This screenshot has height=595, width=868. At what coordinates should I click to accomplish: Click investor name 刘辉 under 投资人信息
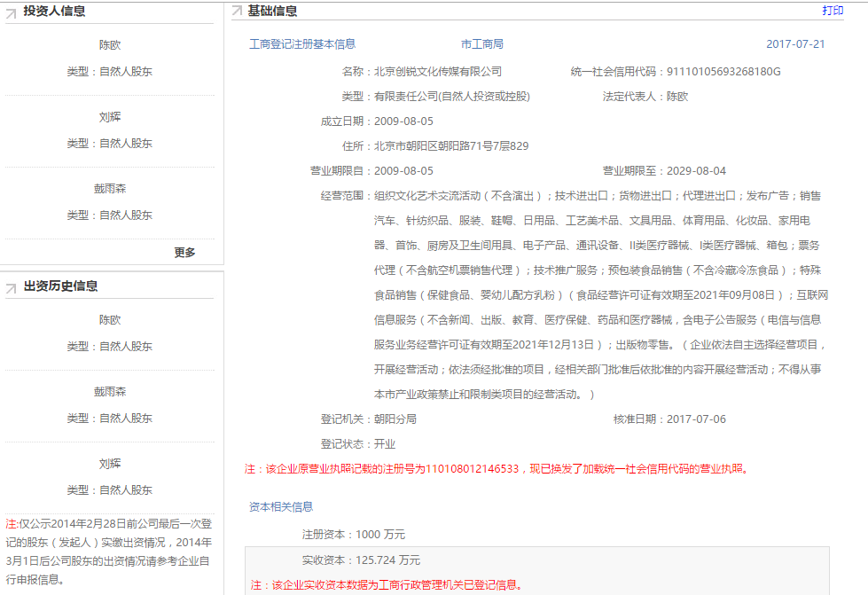tap(110, 117)
